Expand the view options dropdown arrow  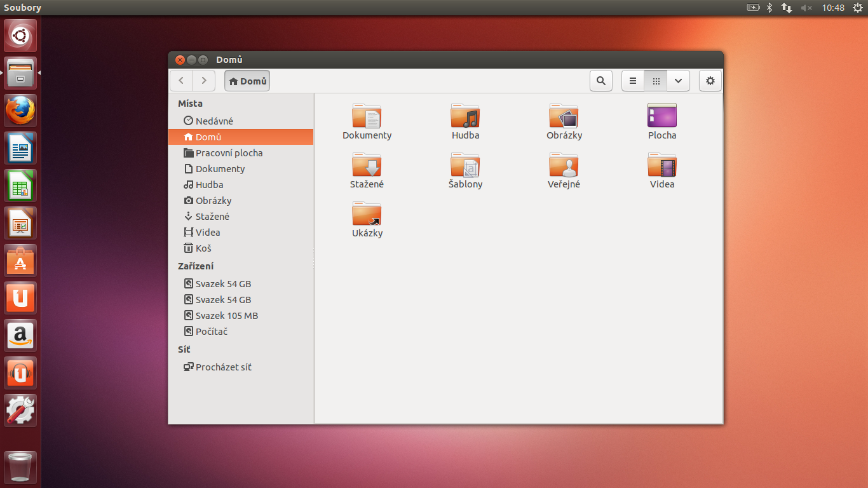click(679, 81)
